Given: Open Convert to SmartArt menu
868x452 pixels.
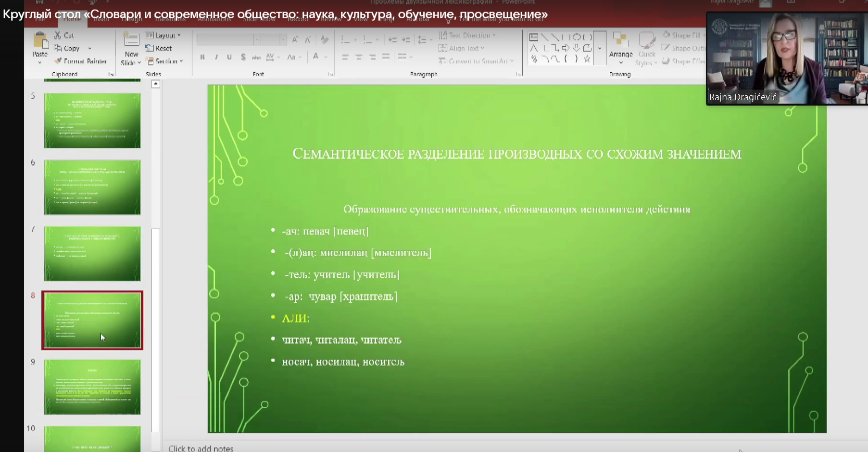Looking at the screenshot, I should [x=476, y=61].
